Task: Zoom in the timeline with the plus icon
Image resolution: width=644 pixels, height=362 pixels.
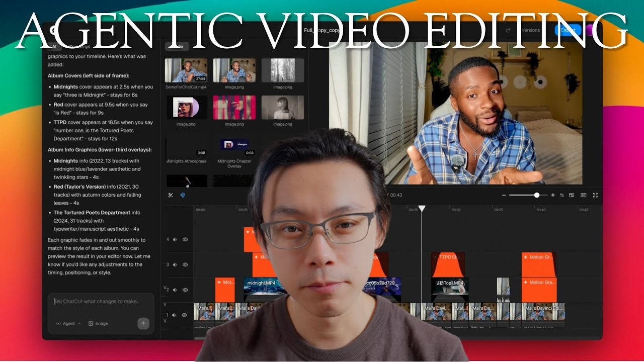Action: point(553,195)
